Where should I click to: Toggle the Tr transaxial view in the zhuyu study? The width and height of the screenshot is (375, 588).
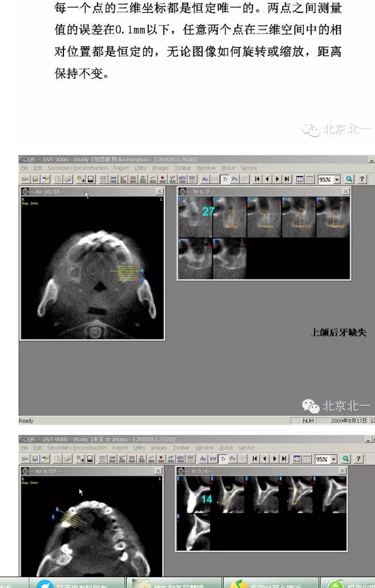pos(222,459)
